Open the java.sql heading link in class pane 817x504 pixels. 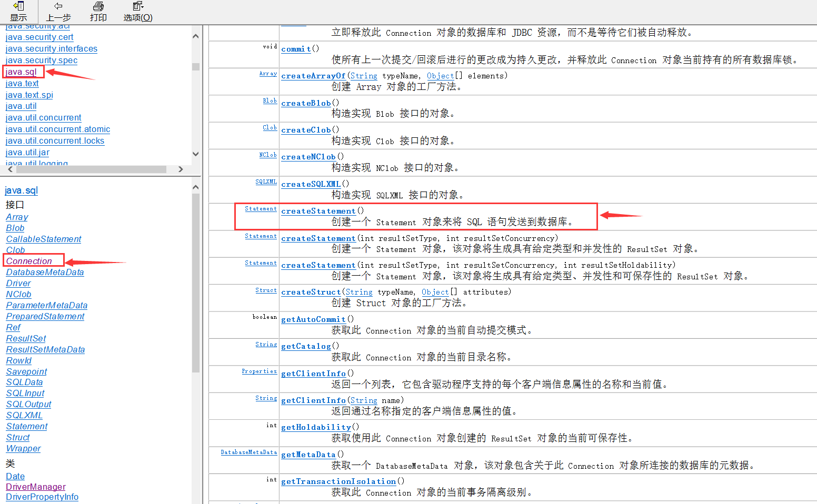pos(22,190)
